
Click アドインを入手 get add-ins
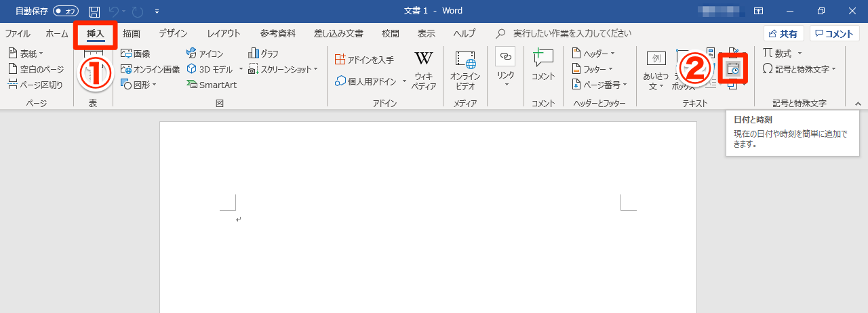[364, 60]
